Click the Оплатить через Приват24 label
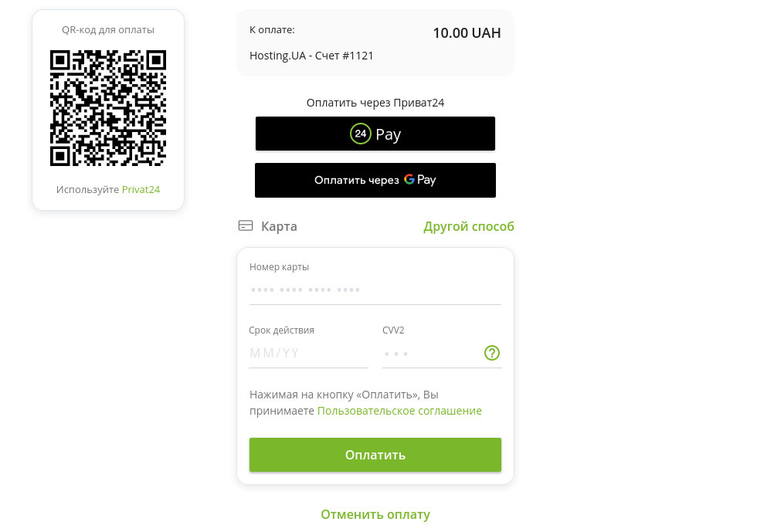Viewport: 774px width, 532px height. [375, 103]
